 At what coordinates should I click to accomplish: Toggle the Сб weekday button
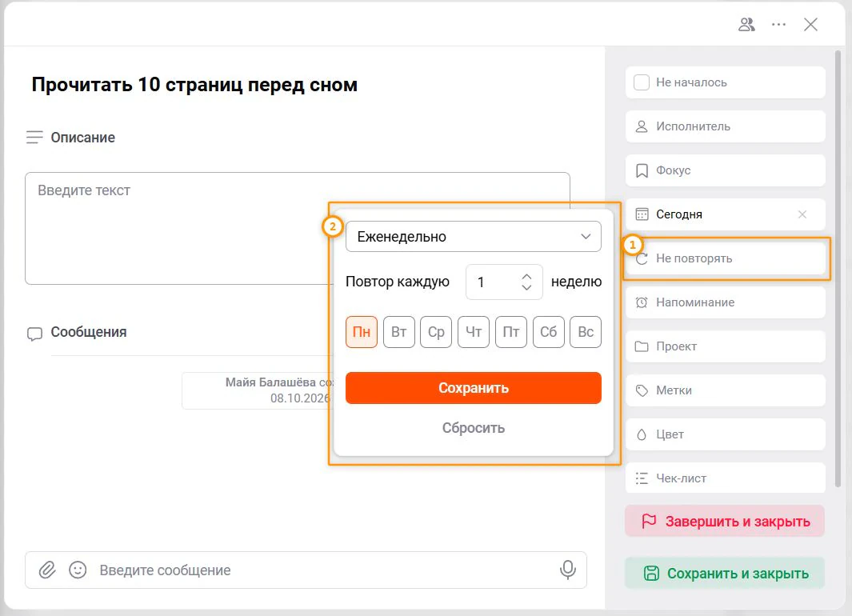(548, 332)
